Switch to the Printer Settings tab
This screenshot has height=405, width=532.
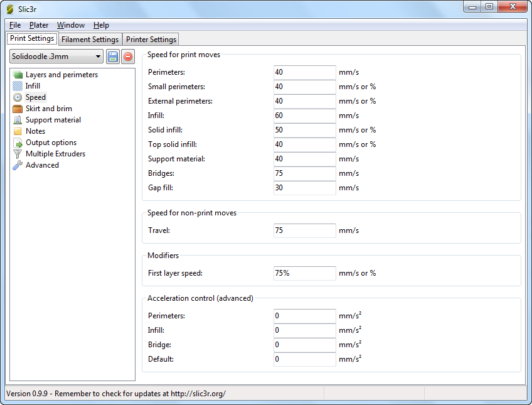point(151,40)
